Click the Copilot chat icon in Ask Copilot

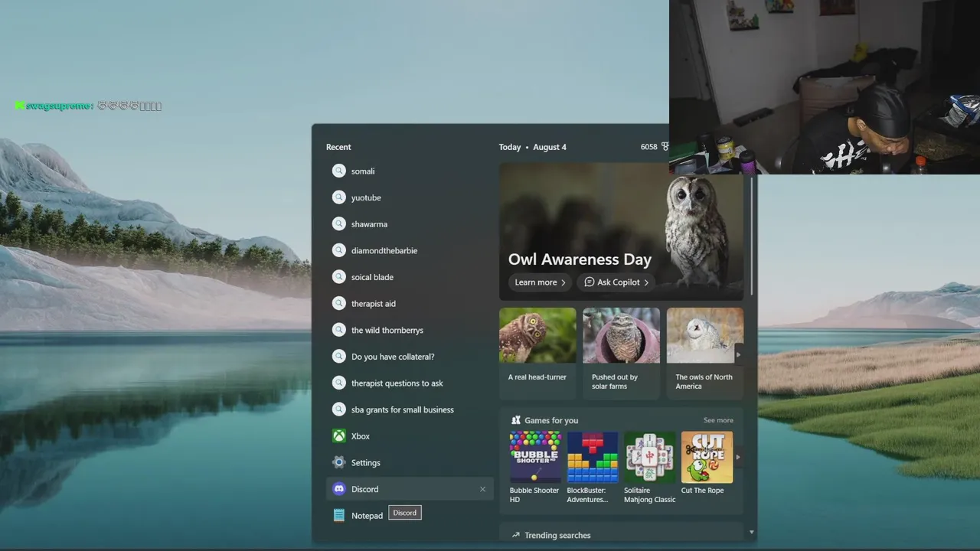point(589,282)
